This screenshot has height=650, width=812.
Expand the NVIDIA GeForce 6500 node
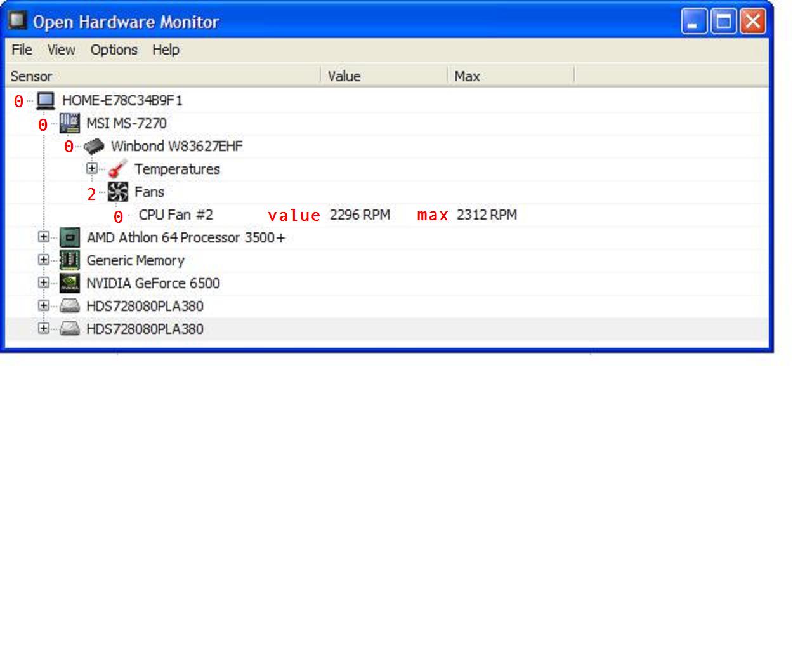click(43, 282)
